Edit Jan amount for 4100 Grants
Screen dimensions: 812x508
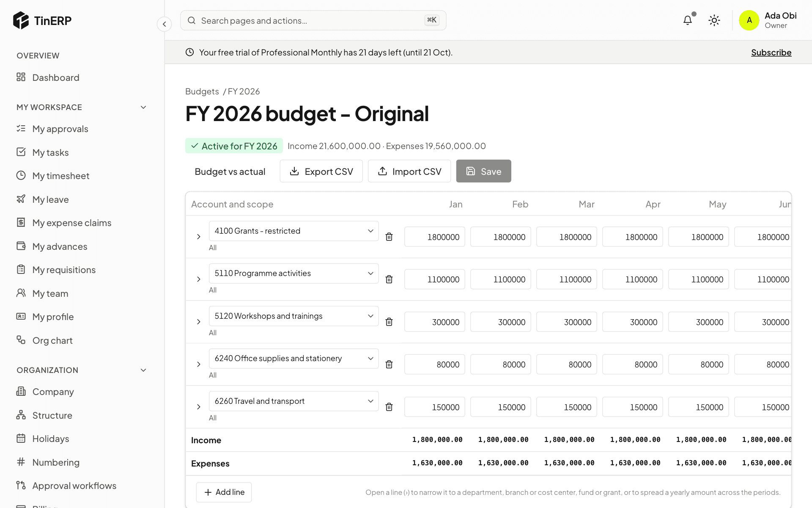(x=434, y=237)
